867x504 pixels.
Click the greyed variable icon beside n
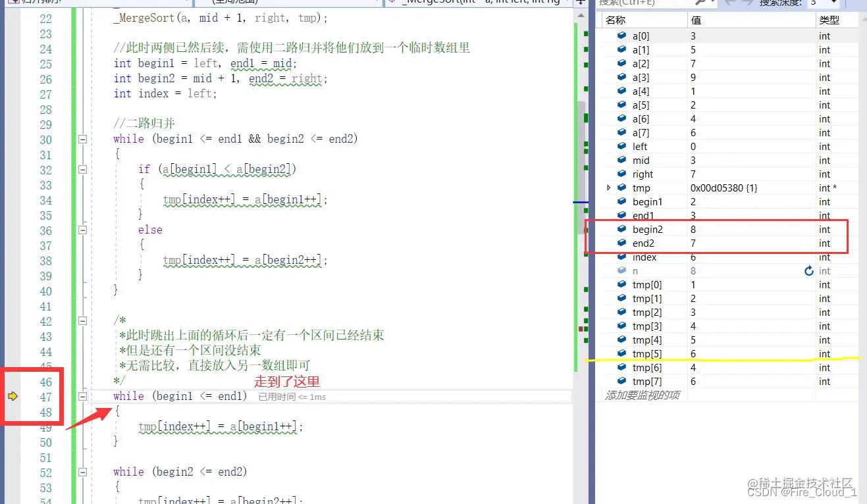point(621,270)
